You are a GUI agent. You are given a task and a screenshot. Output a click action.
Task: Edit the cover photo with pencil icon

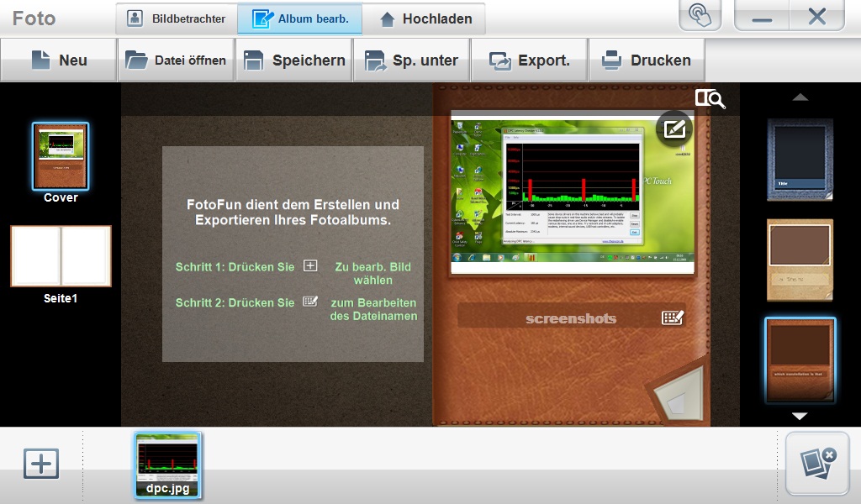674,129
